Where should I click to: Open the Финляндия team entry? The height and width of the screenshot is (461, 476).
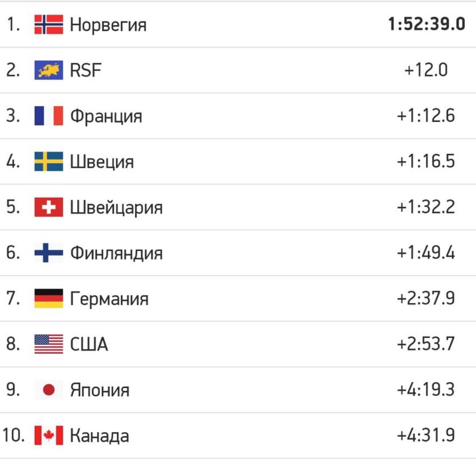116,253
